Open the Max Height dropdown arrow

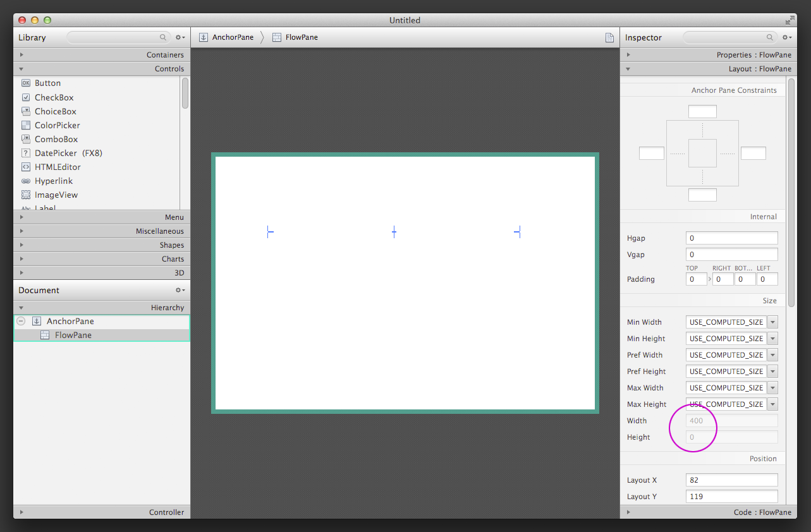[x=772, y=404]
